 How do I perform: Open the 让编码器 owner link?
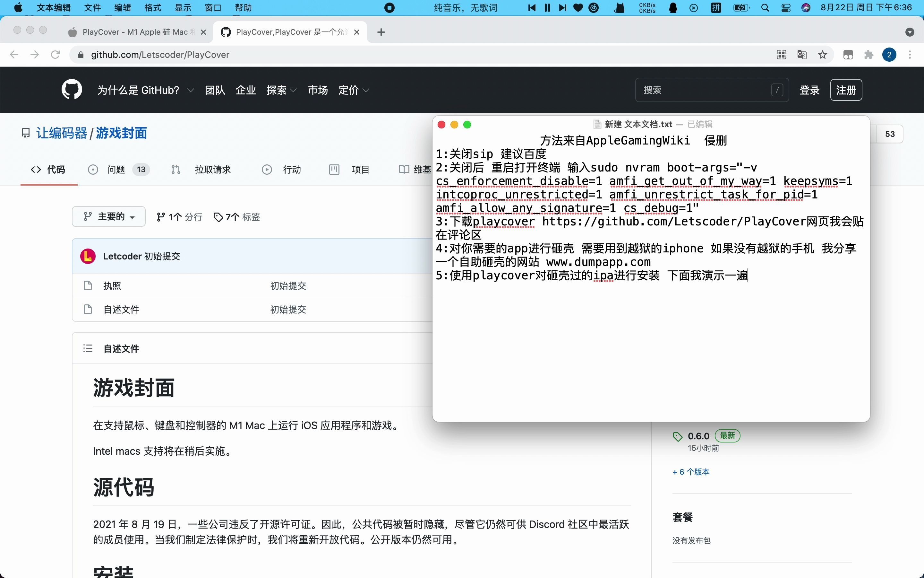[62, 133]
